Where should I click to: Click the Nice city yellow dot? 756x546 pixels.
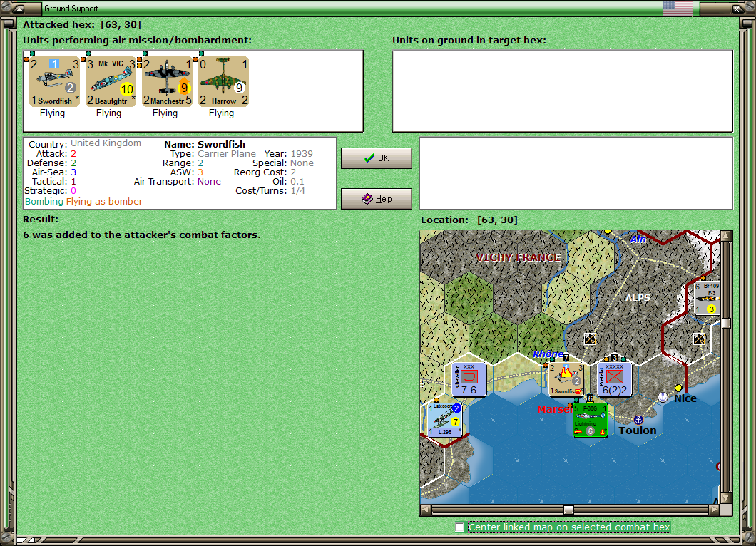point(678,388)
